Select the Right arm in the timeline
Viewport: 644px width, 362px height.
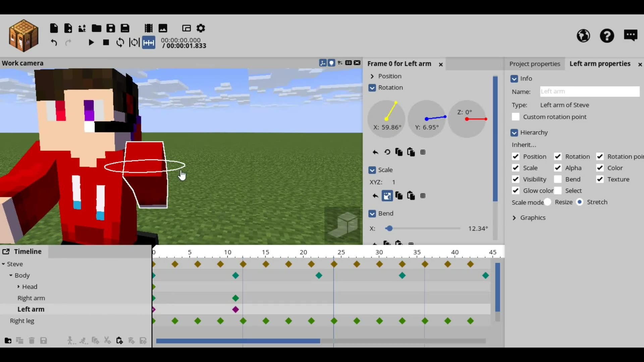click(31, 298)
